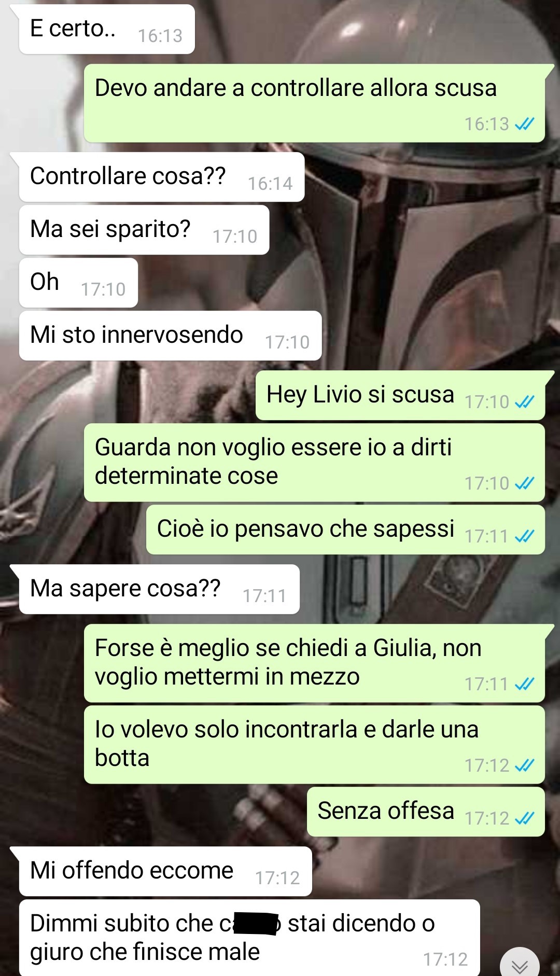Tap blue ticks on 'Forse è meglio se chiedi' message

point(524,684)
